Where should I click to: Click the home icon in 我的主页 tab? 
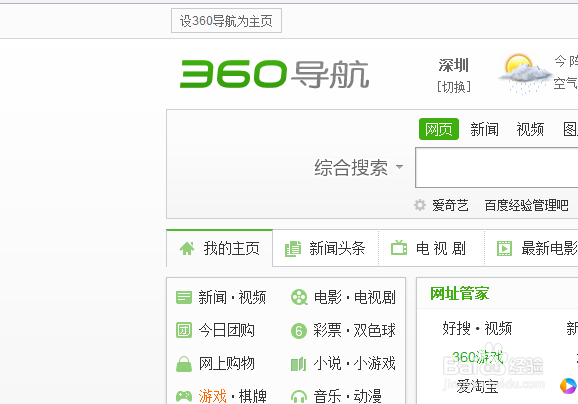[x=187, y=248]
